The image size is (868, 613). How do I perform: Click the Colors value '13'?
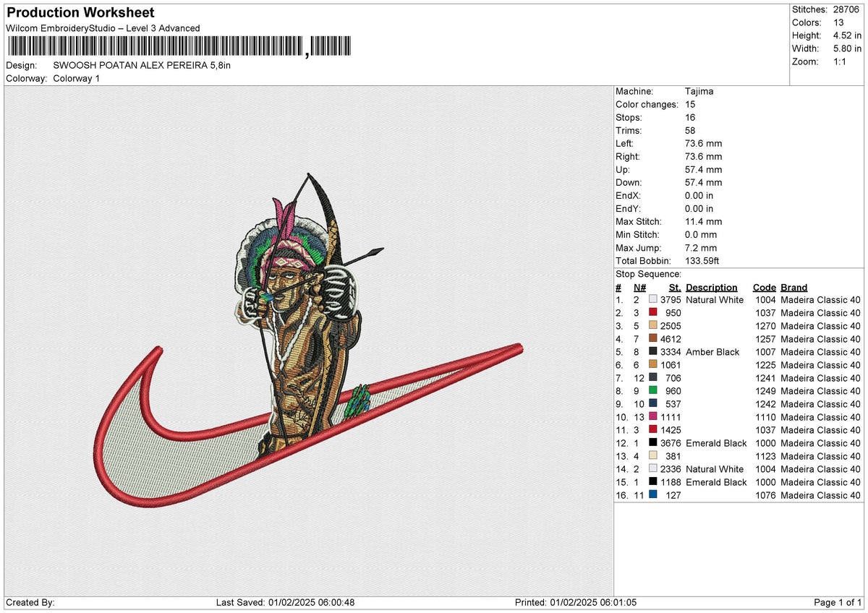[x=838, y=22]
